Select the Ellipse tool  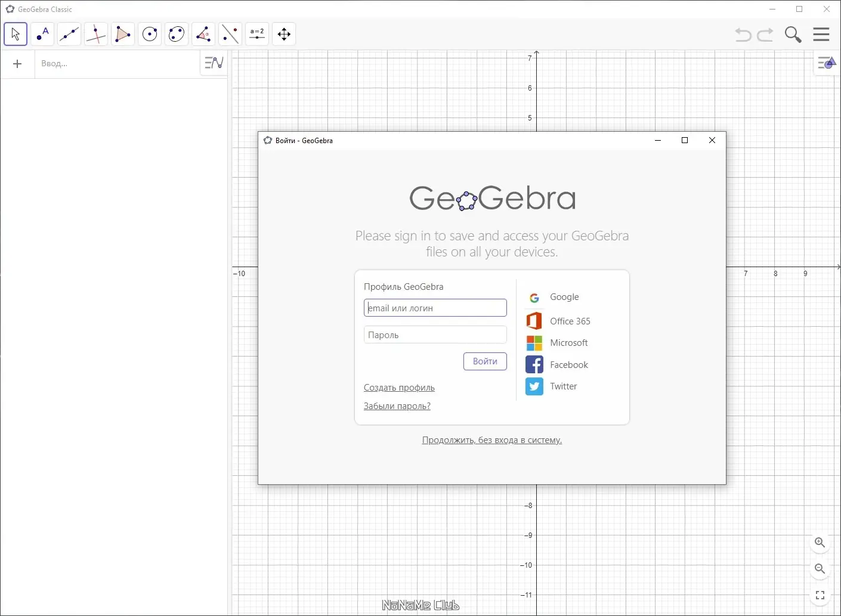[177, 34]
